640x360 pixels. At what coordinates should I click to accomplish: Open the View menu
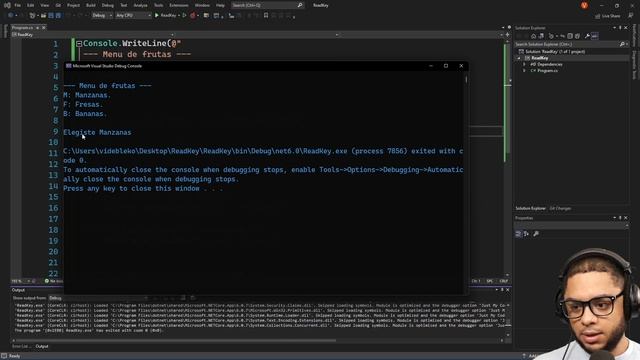pyautogui.click(x=44, y=5)
